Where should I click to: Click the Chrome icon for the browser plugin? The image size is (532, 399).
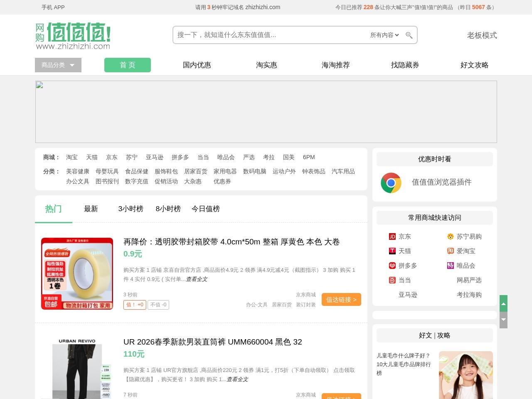point(391,182)
